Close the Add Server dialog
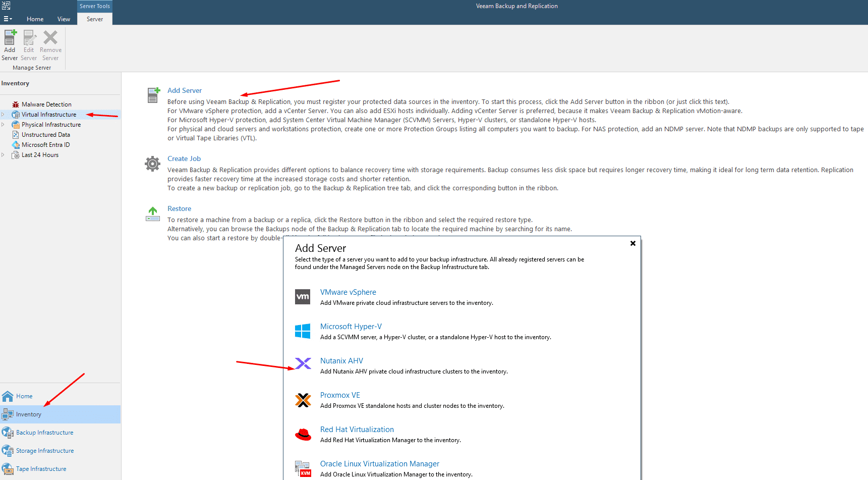This screenshot has width=868, height=480. pyautogui.click(x=633, y=243)
